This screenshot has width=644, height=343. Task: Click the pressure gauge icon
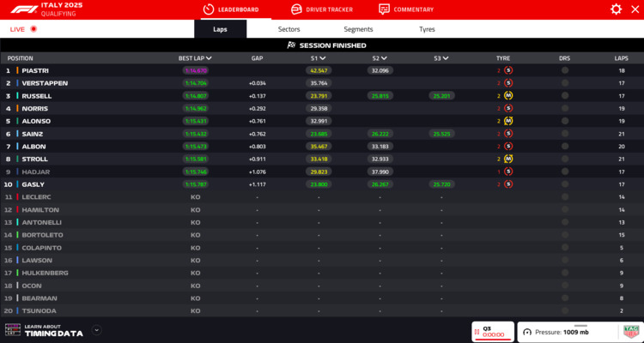click(x=527, y=332)
